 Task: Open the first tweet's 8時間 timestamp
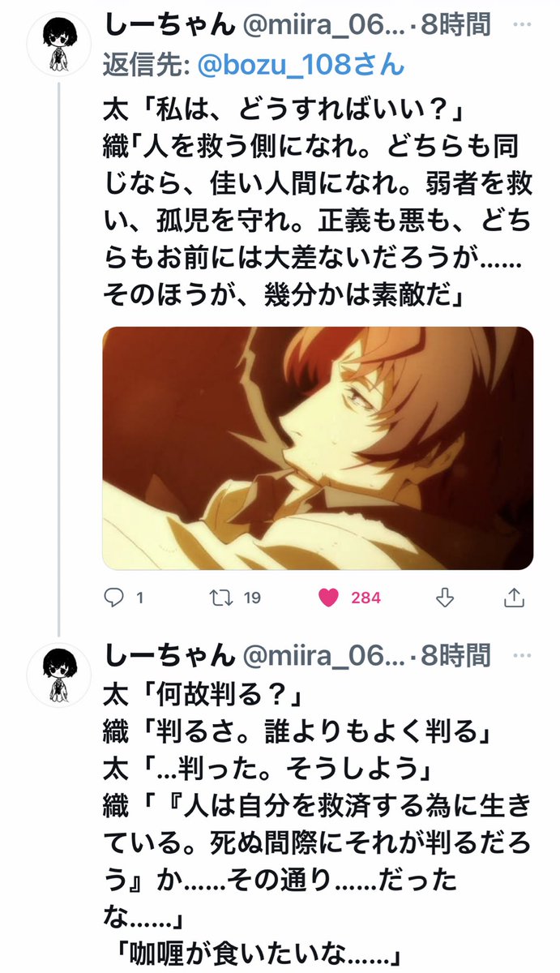[455, 24]
